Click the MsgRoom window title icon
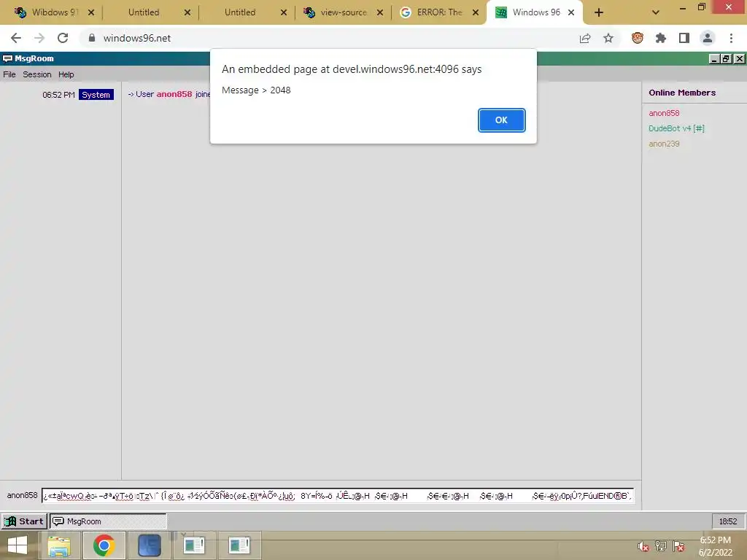Viewport: 747px width, 560px height. 7,58
